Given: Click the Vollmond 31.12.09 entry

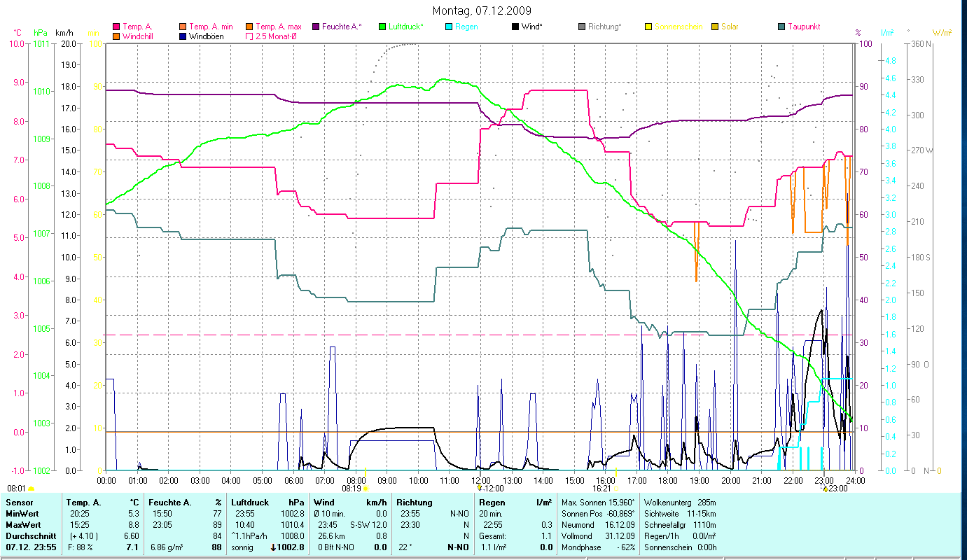Looking at the screenshot, I should point(598,535).
